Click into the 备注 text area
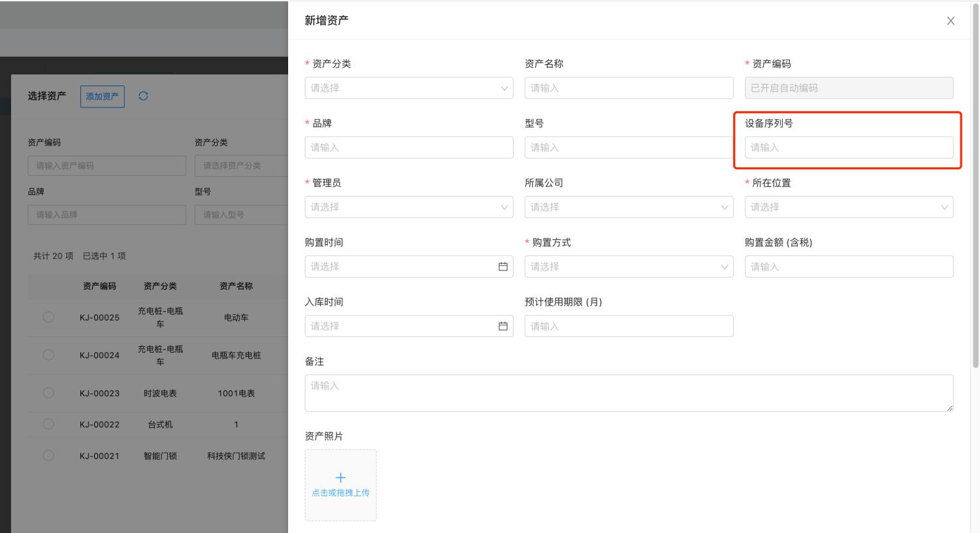The image size is (980, 533). click(x=629, y=393)
